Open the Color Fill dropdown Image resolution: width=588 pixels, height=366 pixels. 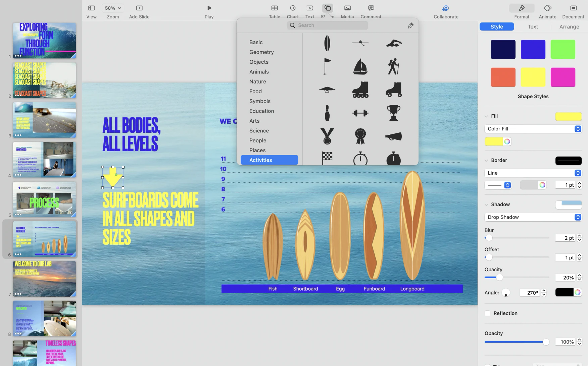[x=533, y=129]
